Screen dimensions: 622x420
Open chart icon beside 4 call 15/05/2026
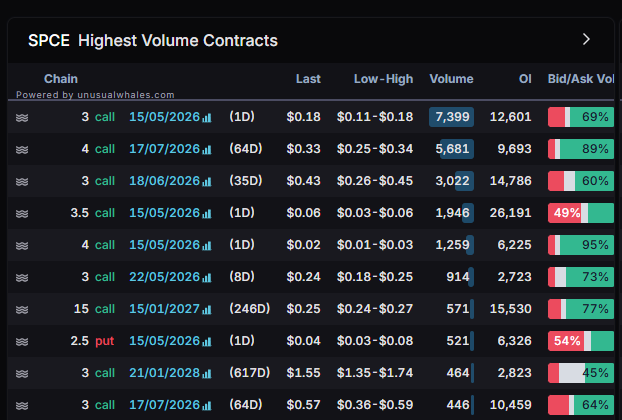pos(207,246)
